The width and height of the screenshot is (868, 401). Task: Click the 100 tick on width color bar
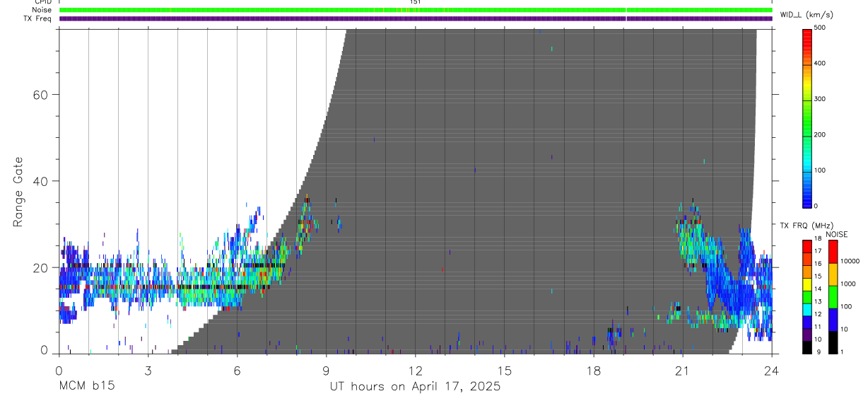pos(820,170)
